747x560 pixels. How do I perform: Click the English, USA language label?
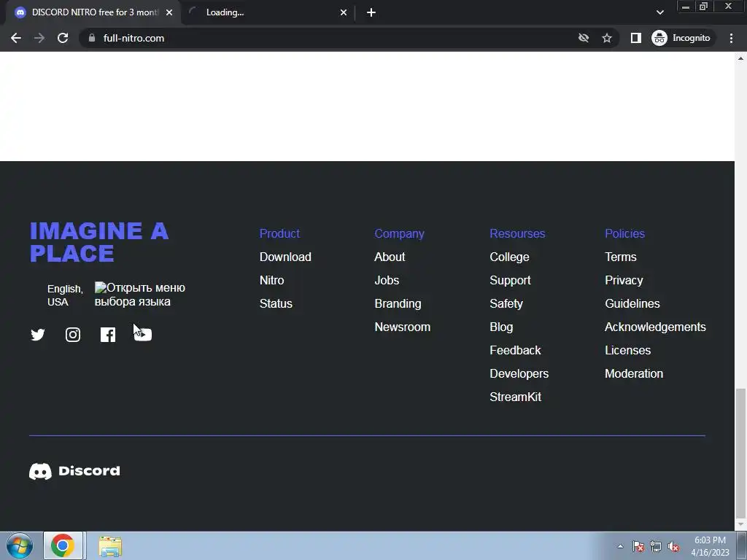tap(65, 295)
